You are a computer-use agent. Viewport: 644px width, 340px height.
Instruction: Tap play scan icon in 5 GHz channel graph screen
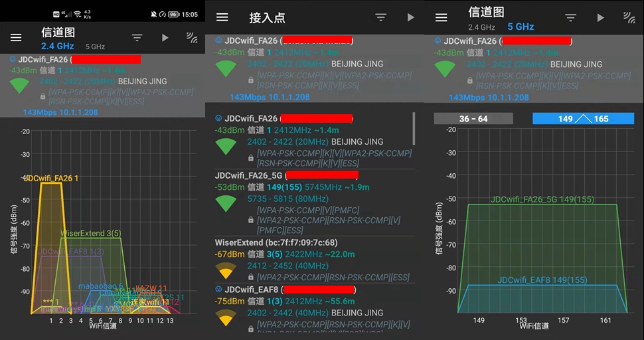point(600,18)
